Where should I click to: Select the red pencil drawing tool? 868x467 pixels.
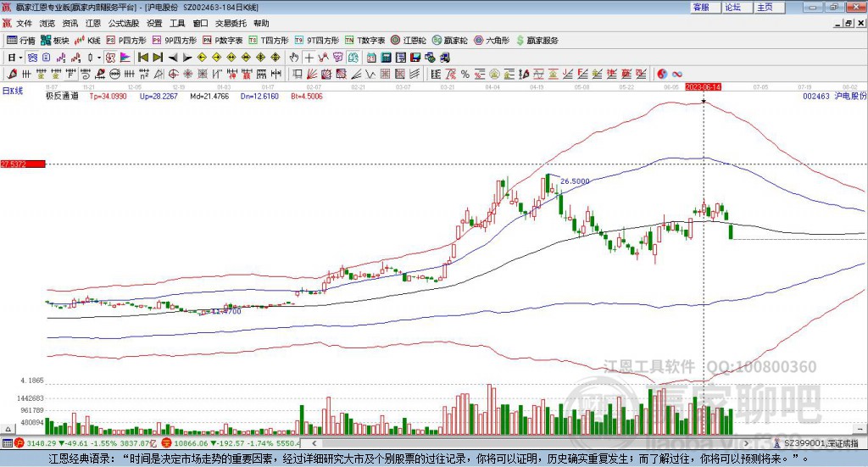12,74
